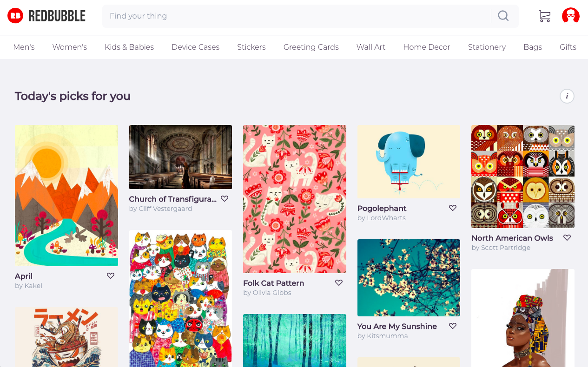This screenshot has width=588, height=367.
Task: View the Scott Partridge artist page
Action: click(505, 248)
